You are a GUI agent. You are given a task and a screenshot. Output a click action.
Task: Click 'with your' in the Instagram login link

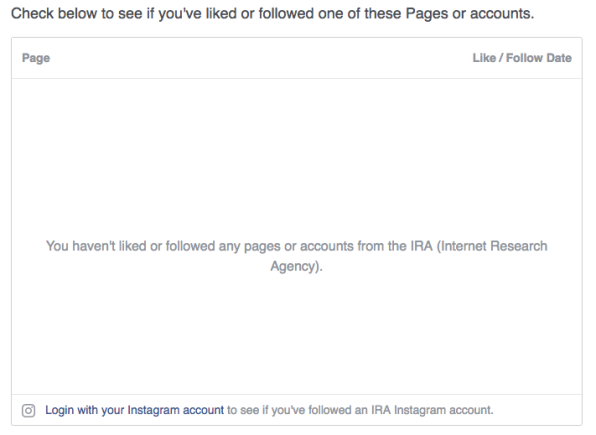[101, 410]
